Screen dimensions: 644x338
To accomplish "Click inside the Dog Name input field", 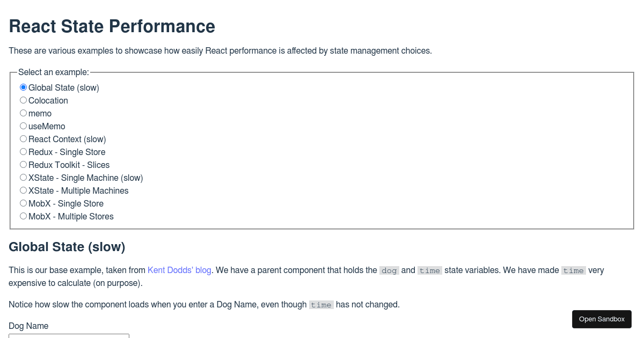I will tap(69, 336).
